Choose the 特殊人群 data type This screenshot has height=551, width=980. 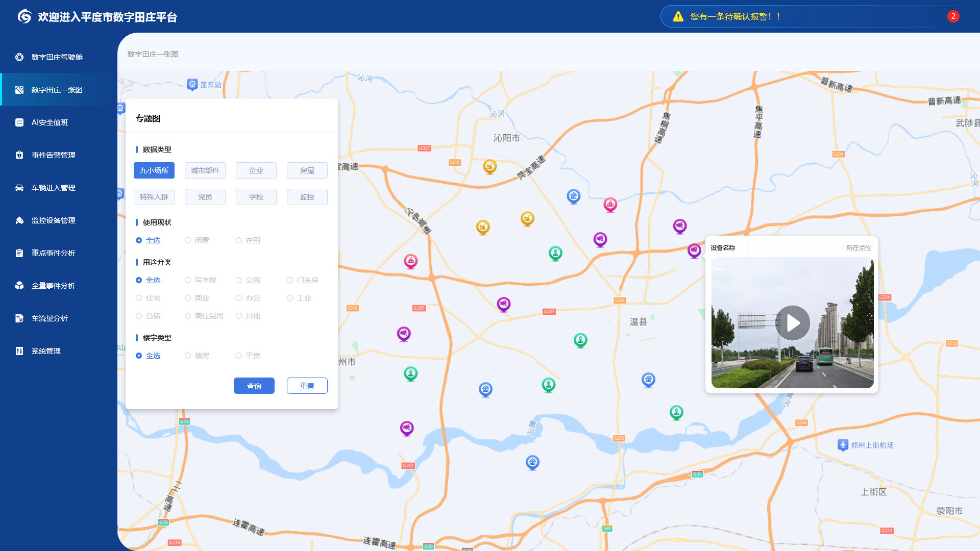(154, 197)
